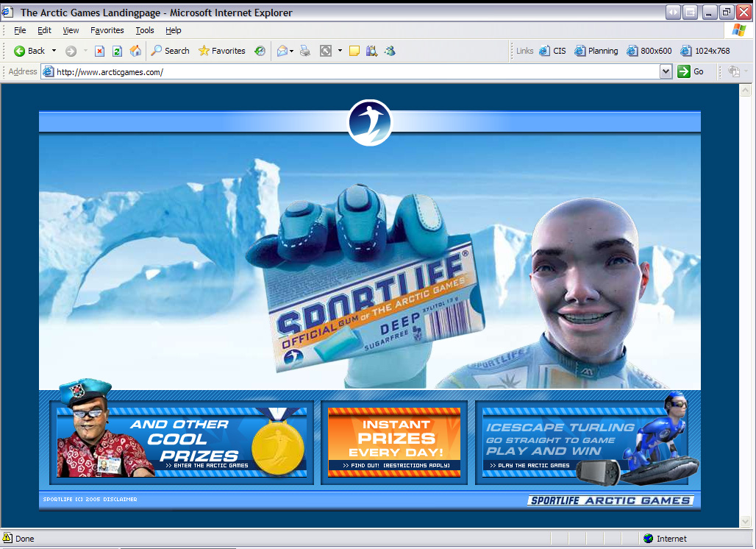This screenshot has width=756, height=549.
Task: Expand the size icon's dropdown arrow
Action: (x=340, y=51)
